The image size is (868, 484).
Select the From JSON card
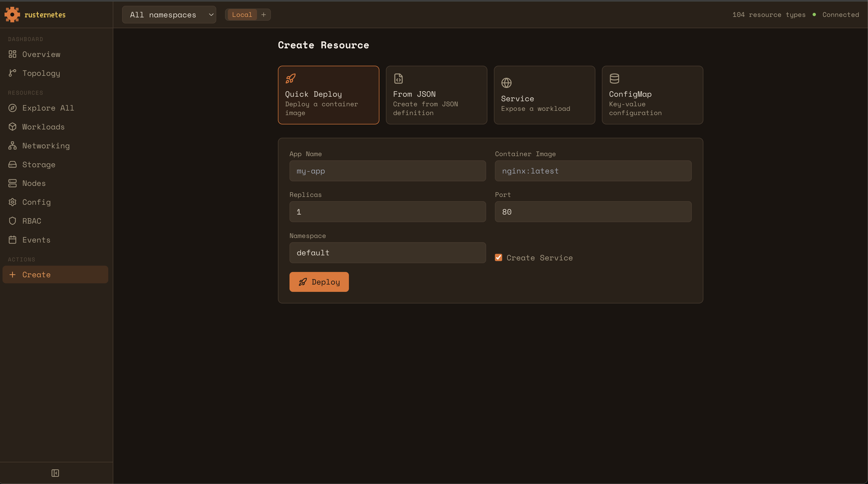(x=436, y=95)
